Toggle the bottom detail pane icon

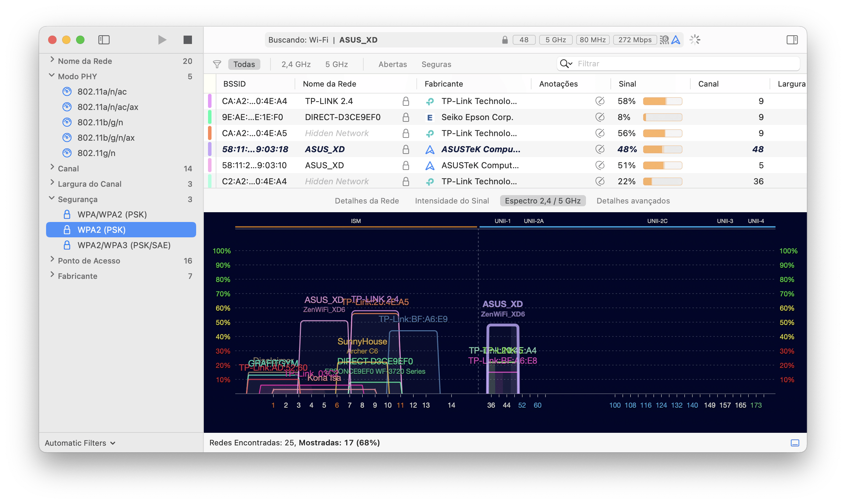[x=795, y=443]
